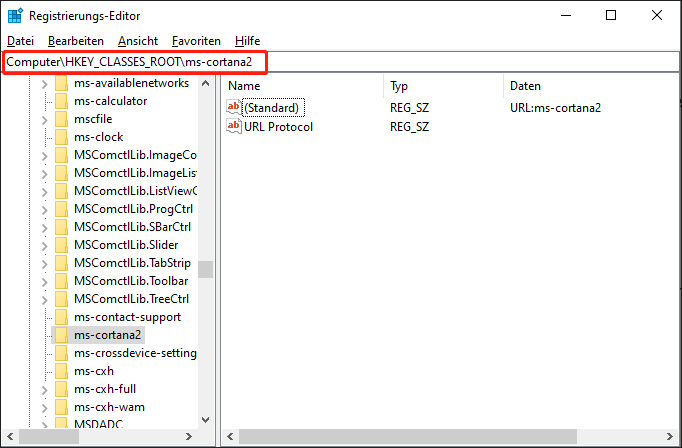682x448 pixels.
Task: Expand the MSComctlLib.SBarCtrl key
Action: click(x=44, y=227)
